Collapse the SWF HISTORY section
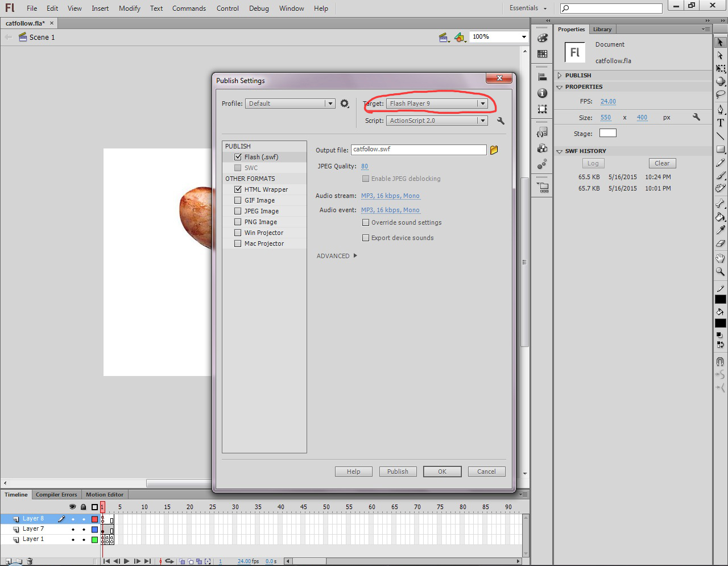The height and width of the screenshot is (566, 728). point(559,151)
